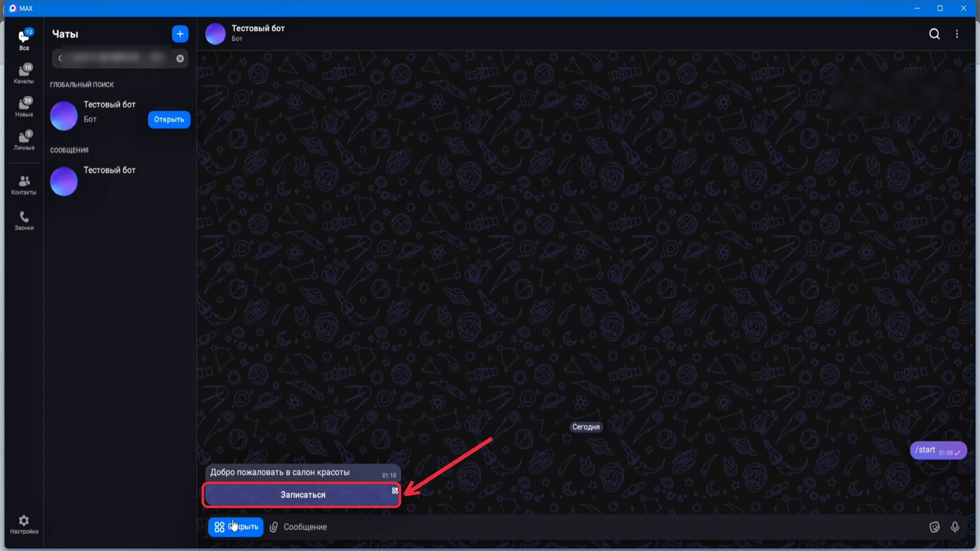Switch to Channels (Каналы) section
The height and width of the screenshot is (551, 980).
(24, 73)
